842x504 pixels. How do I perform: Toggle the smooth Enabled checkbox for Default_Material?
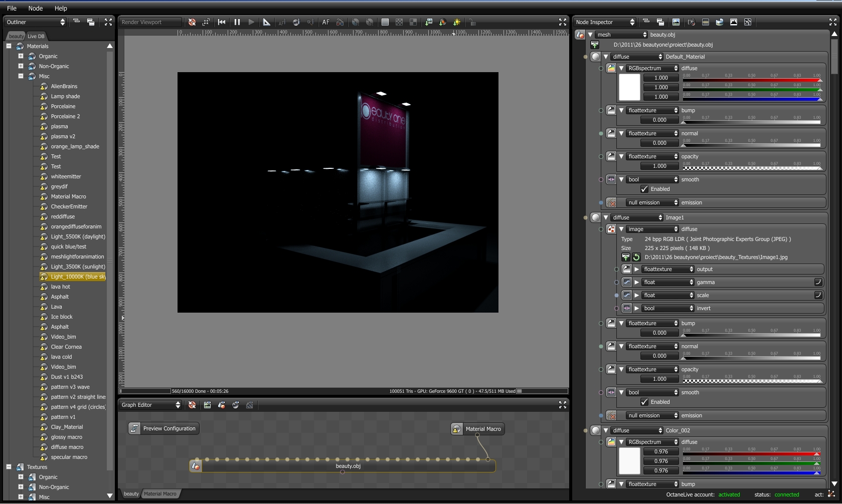point(644,189)
